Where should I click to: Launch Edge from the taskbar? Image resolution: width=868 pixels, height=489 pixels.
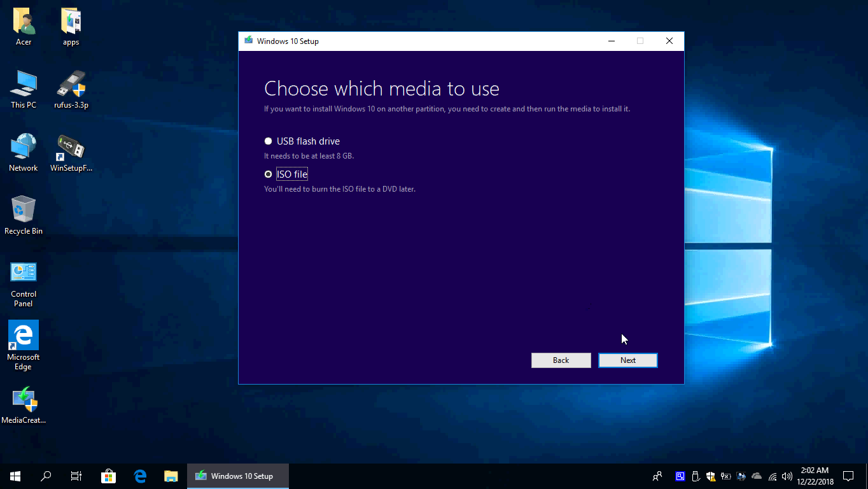tap(140, 476)
